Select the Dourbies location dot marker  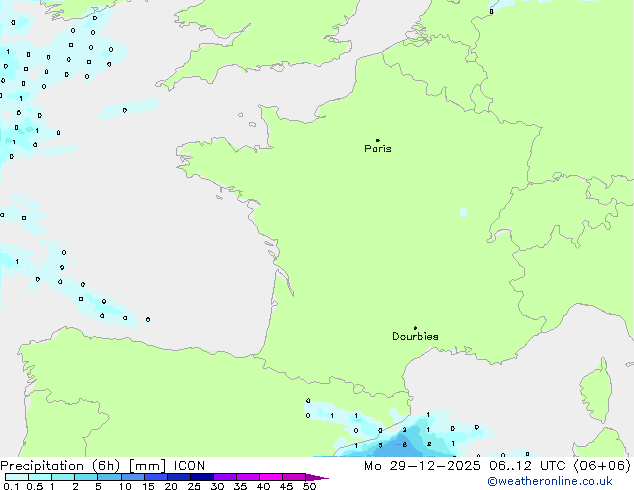(x=415, y=328)
